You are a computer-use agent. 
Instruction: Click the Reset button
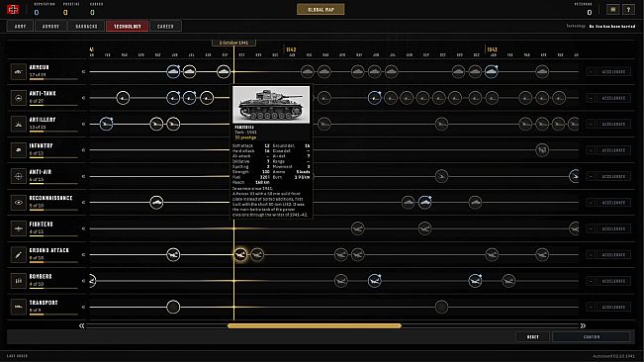point(532,337)
